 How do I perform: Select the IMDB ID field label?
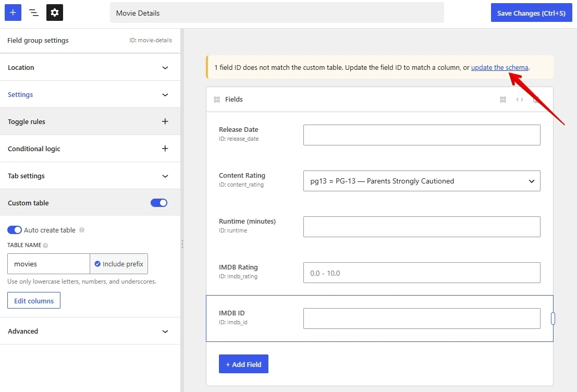(x=232, y=313)
